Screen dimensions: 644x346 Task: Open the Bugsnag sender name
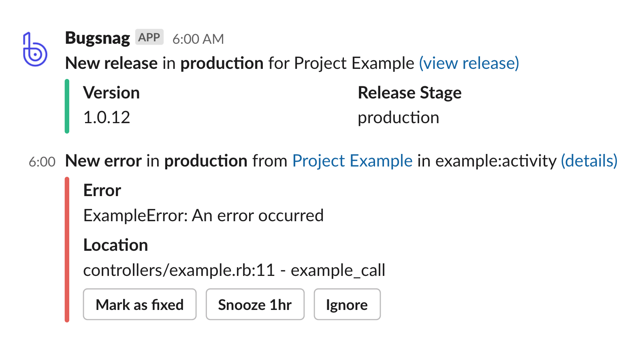pyautogui.click(x=98, y=38)
